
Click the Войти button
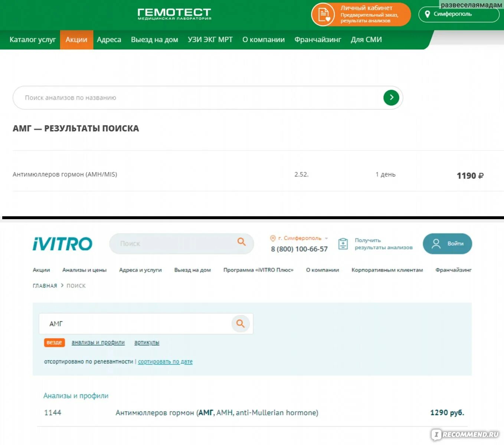[x=447, y=244]
